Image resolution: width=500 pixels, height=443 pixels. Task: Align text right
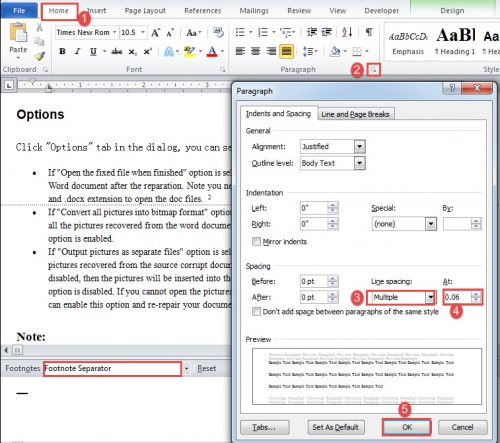tap(271, 51)
